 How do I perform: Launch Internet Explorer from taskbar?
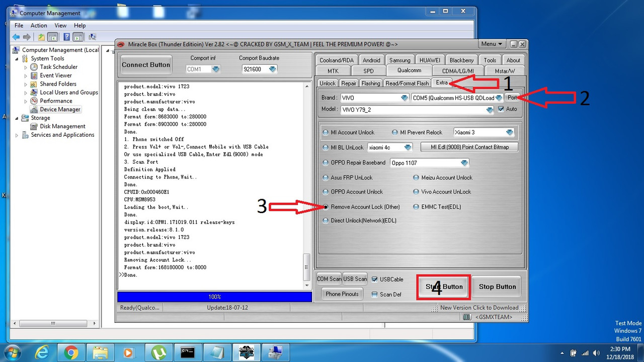click(42, 352)
